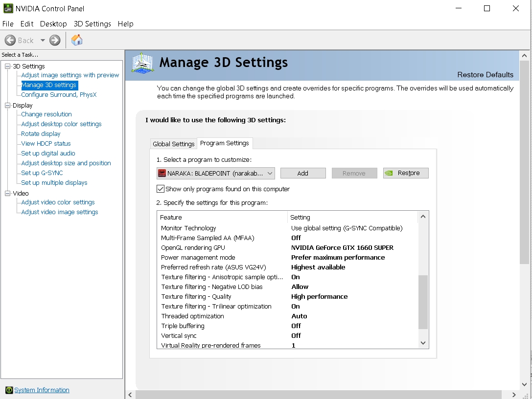Open Change resolution task

click(x=46, y=114)
